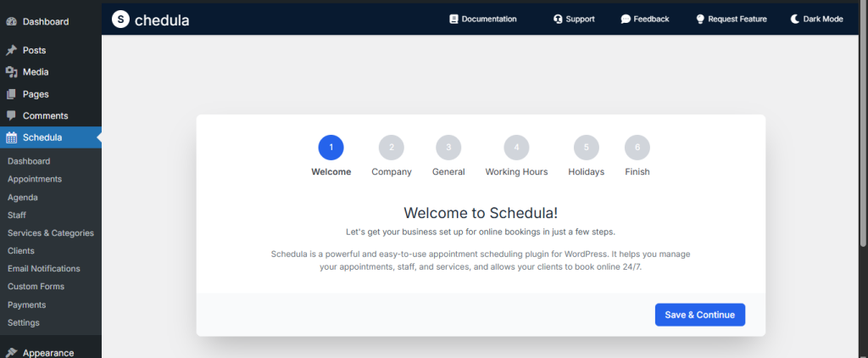Click the Support headset icon
This screenshot has width=868, height=358.
pyautogui.click(x=558, y=19)
